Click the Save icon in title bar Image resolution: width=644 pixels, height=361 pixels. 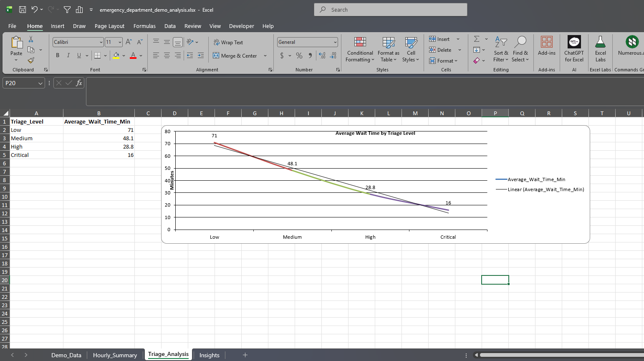point(23,10)
